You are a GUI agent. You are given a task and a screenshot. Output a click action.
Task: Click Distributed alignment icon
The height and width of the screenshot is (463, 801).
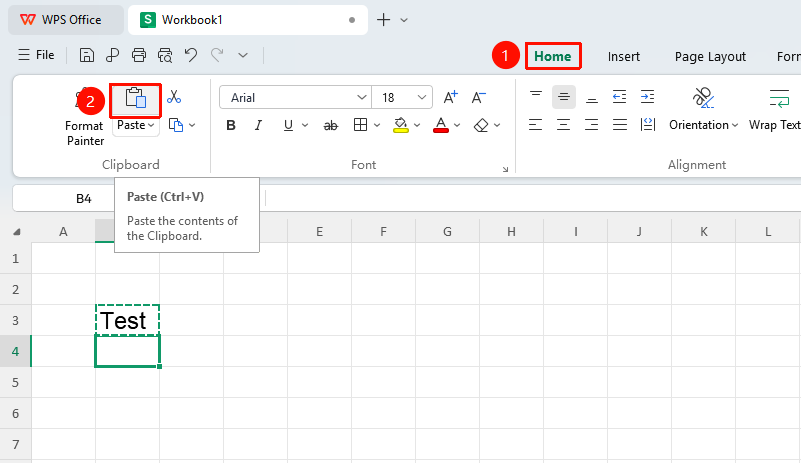click(x=648, y=125)
